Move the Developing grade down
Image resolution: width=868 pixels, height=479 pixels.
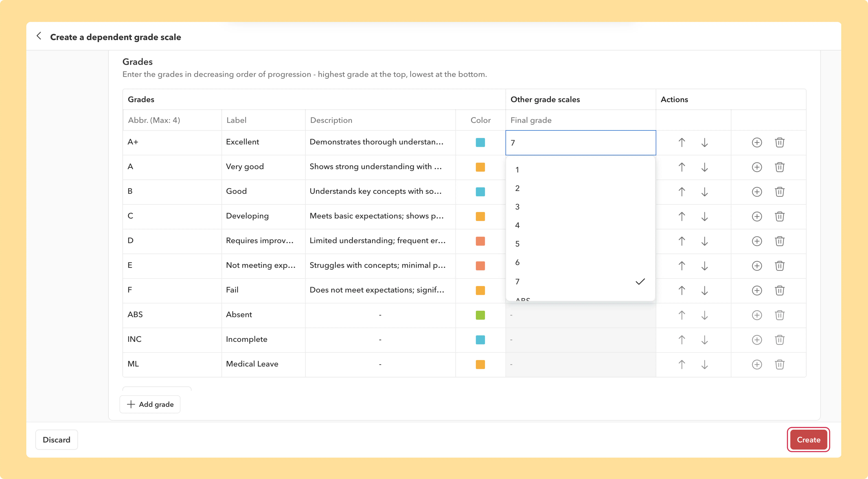705,216
